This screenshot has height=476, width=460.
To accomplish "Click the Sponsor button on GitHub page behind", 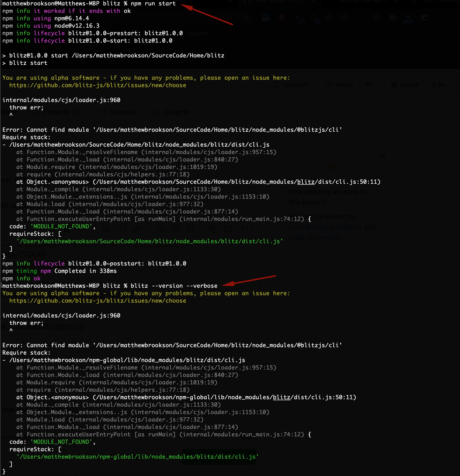I will click(291, 85).
